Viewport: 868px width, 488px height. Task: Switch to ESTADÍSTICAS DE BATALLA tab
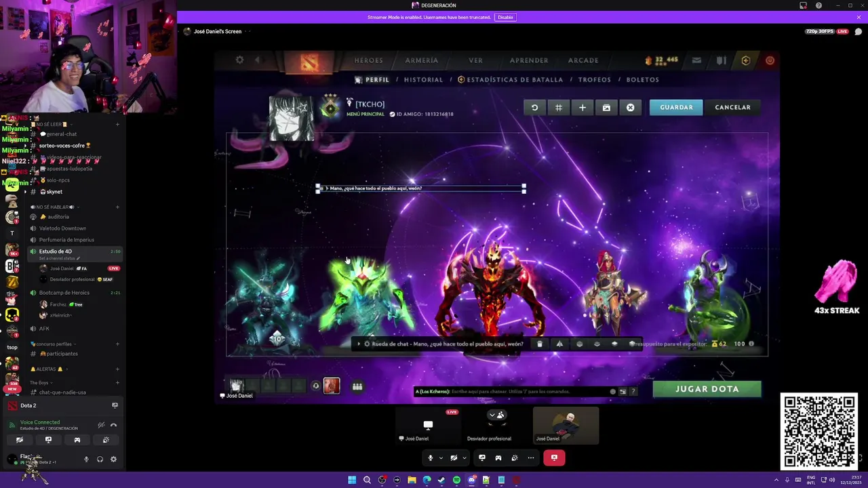click(510, 79)
